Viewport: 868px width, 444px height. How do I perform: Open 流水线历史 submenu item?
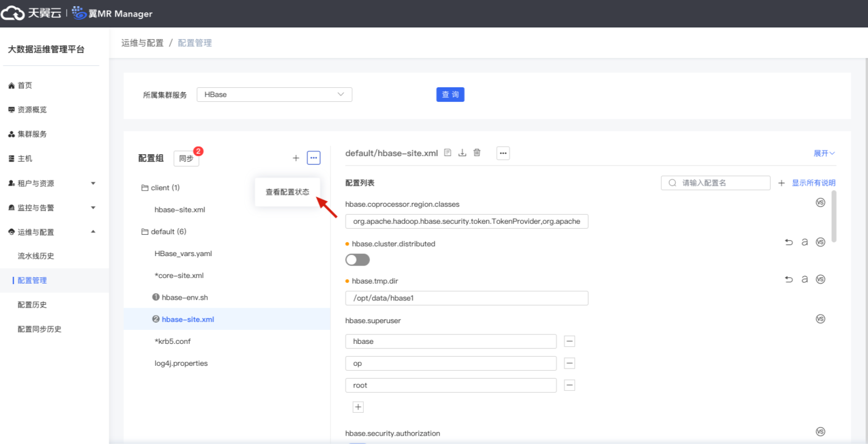click(36, 256)
